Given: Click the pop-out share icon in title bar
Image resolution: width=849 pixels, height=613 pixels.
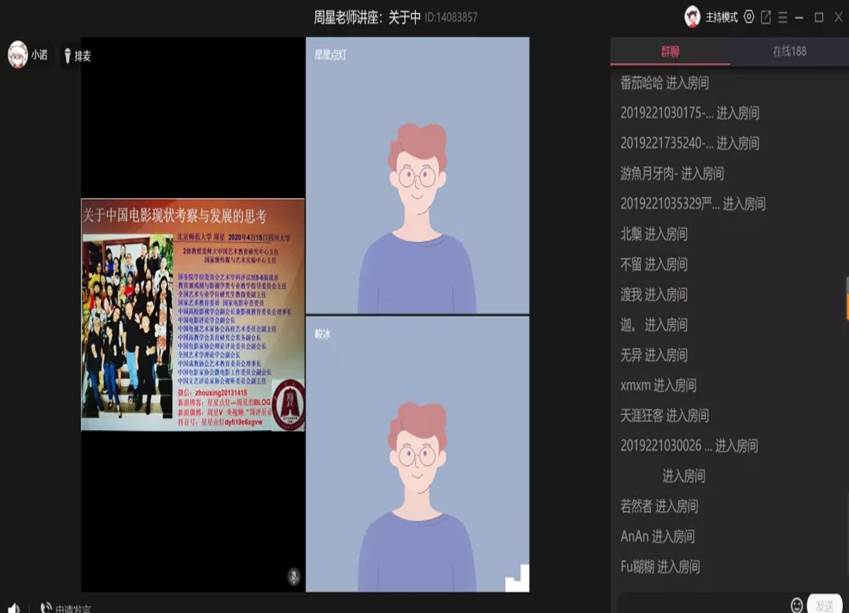Looking at the screenshot, I should [x=766, y=17].
